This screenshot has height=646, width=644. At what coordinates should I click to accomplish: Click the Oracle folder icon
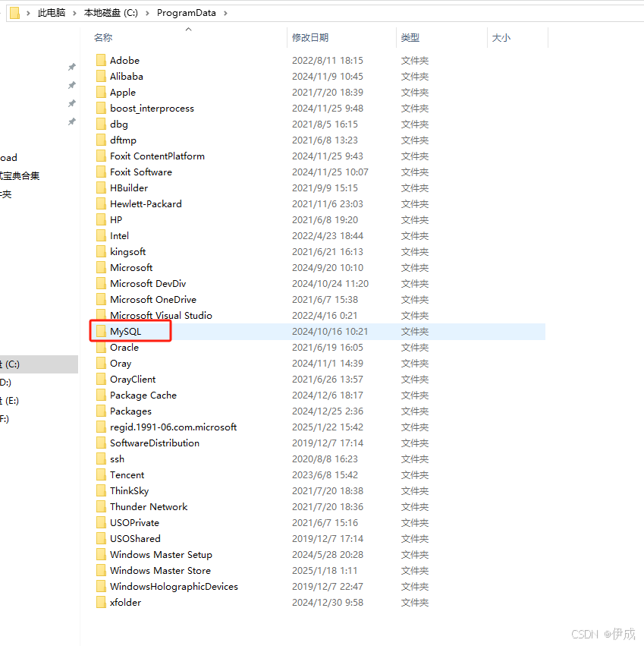coord(101,348)
